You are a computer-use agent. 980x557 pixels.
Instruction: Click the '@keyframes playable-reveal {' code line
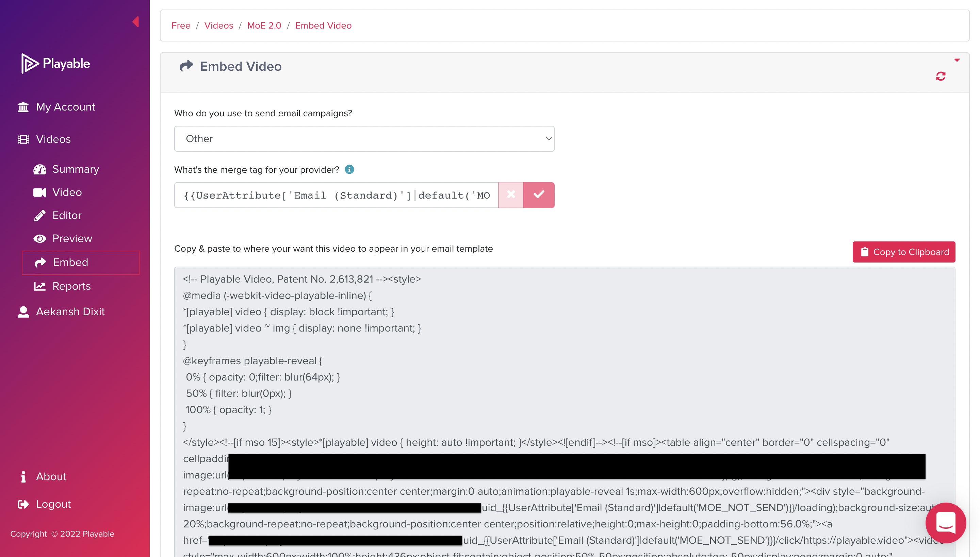tap(252, 361)
